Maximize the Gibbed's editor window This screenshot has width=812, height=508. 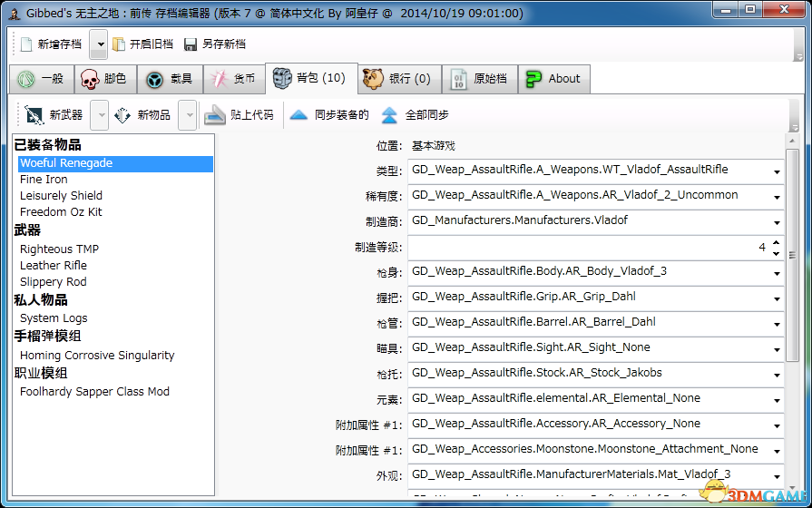[x=750, y=10]
